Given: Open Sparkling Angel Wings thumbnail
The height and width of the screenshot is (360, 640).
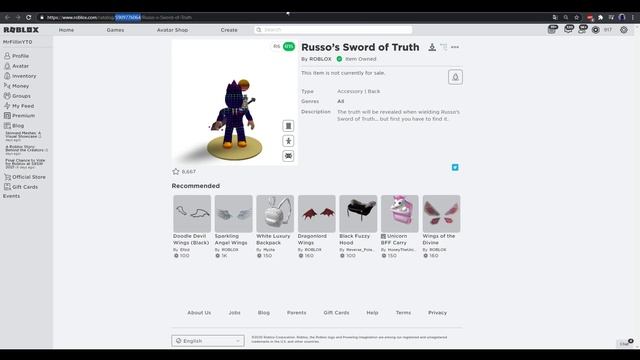Looking at the screenshot, I should (x=233, y=213).
